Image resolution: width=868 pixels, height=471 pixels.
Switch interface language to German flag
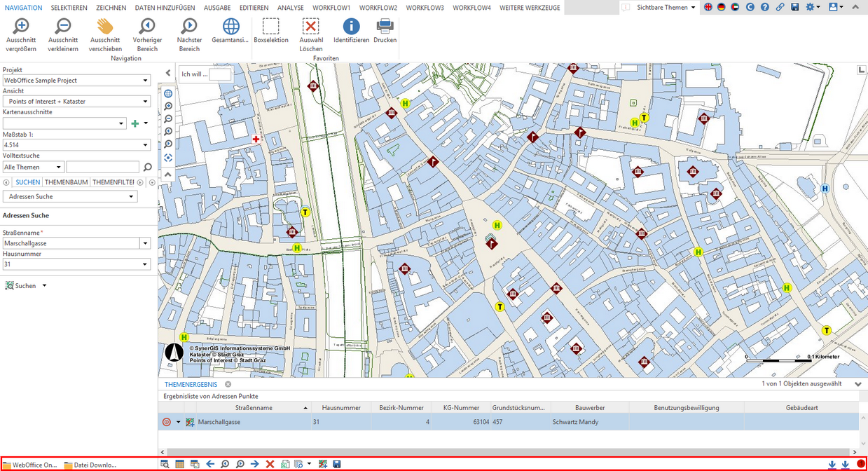tap(722, 7)
